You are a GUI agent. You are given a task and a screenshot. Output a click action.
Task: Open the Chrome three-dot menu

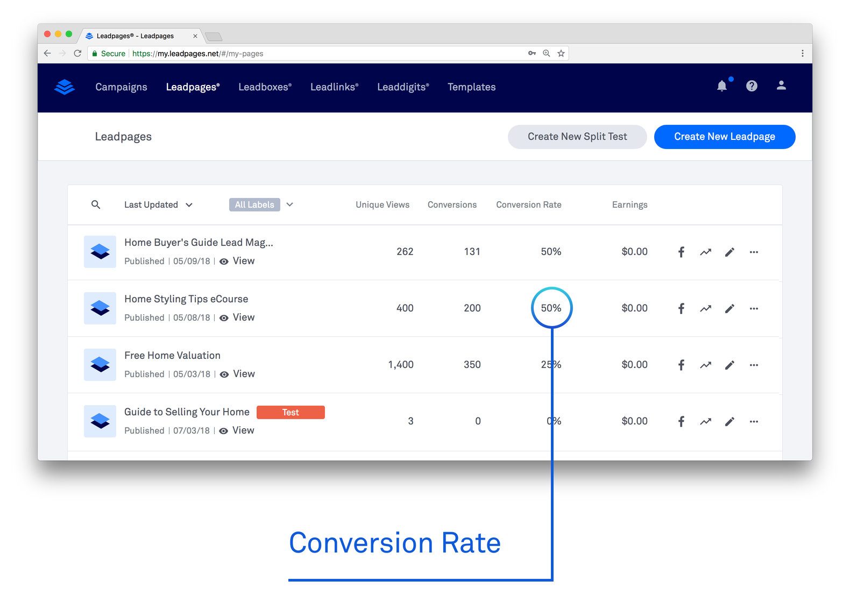(803, 53)
